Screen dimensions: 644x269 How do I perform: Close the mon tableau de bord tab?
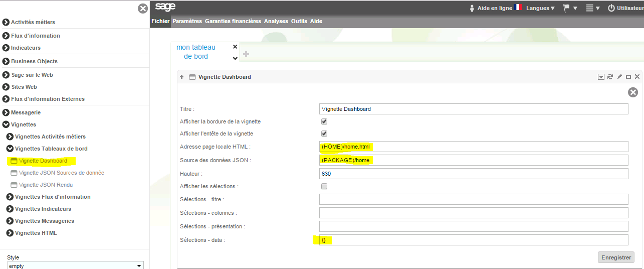235,47
